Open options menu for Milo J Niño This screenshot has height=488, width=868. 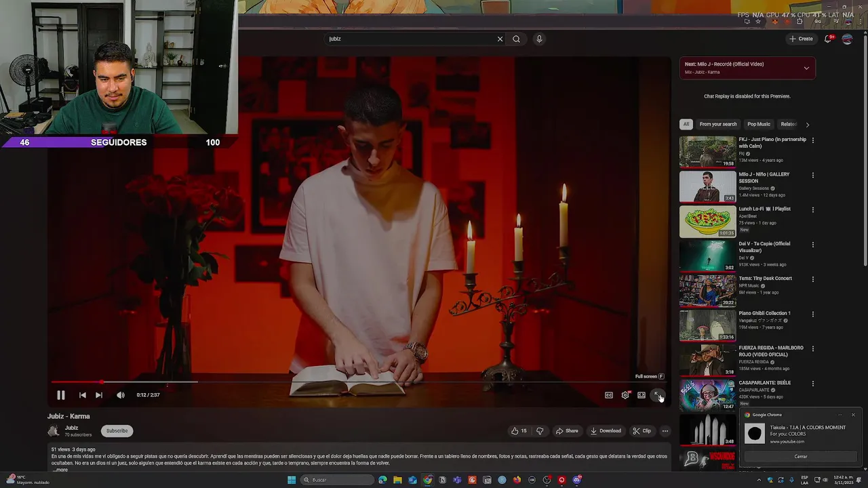(813, 175)
